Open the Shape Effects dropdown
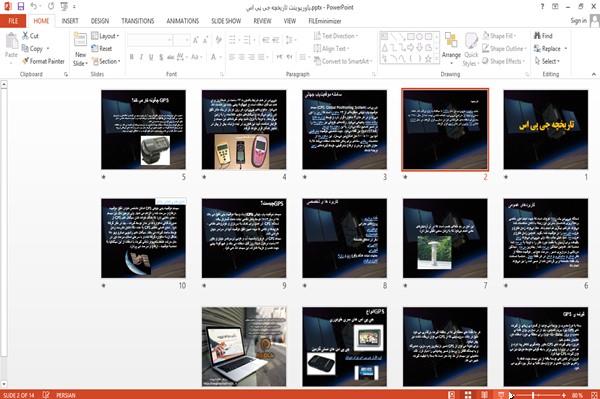 [x=503, y=61]
